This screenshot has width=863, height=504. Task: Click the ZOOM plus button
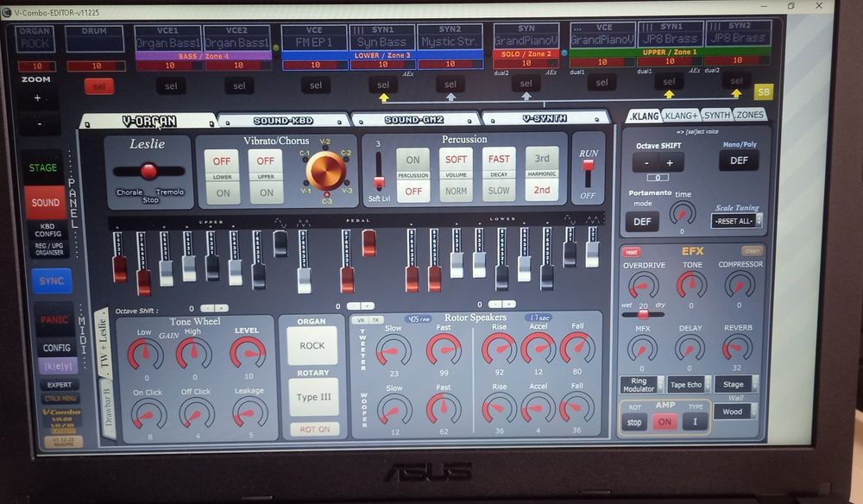[x=37, y=98]
